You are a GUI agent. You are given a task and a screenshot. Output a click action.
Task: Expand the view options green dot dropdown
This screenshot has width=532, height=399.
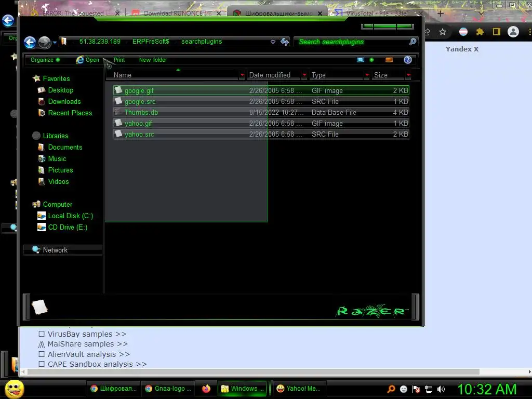pos(371,60)
